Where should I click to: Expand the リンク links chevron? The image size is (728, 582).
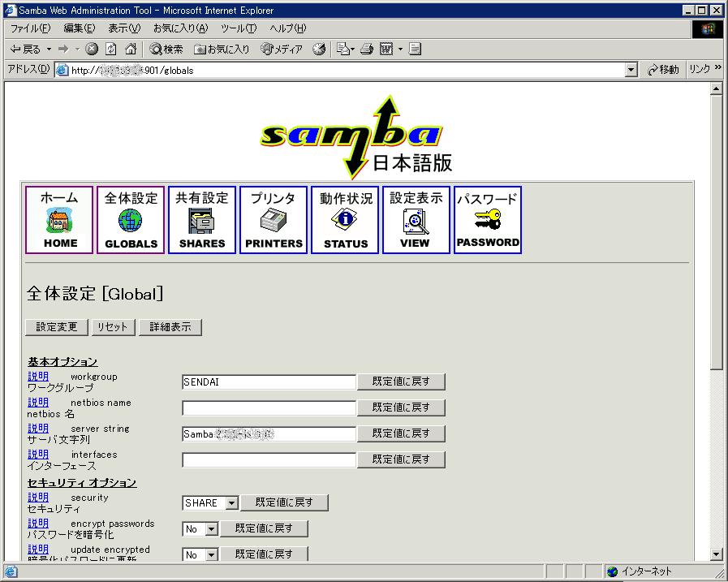(718, 68)
